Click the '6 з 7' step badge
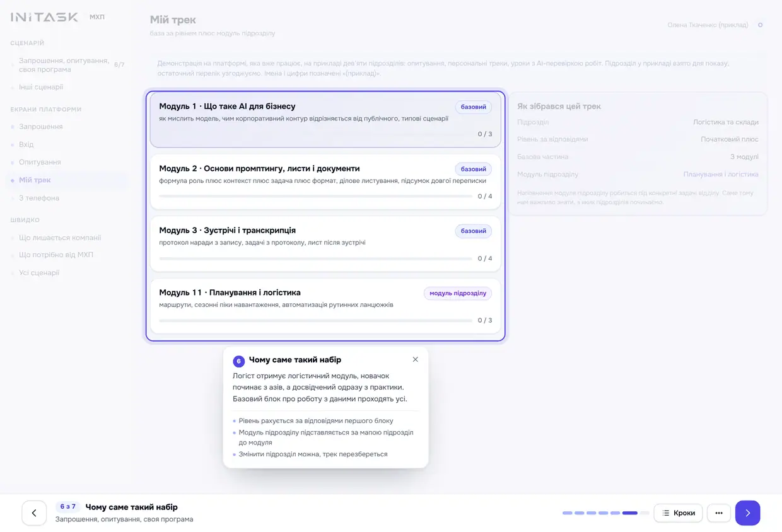This screenshot has width=782, height=532. click(x=67, y=507)
